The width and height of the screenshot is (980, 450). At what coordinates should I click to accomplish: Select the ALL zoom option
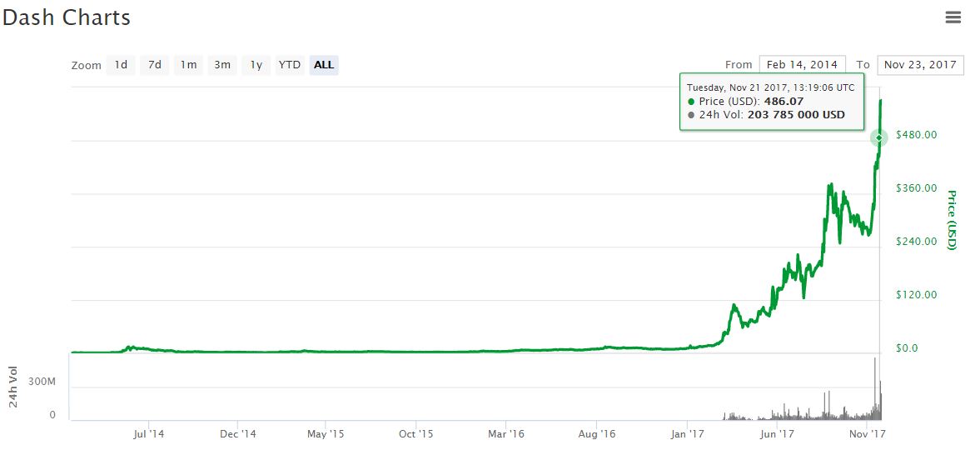[x=324, y=64]
